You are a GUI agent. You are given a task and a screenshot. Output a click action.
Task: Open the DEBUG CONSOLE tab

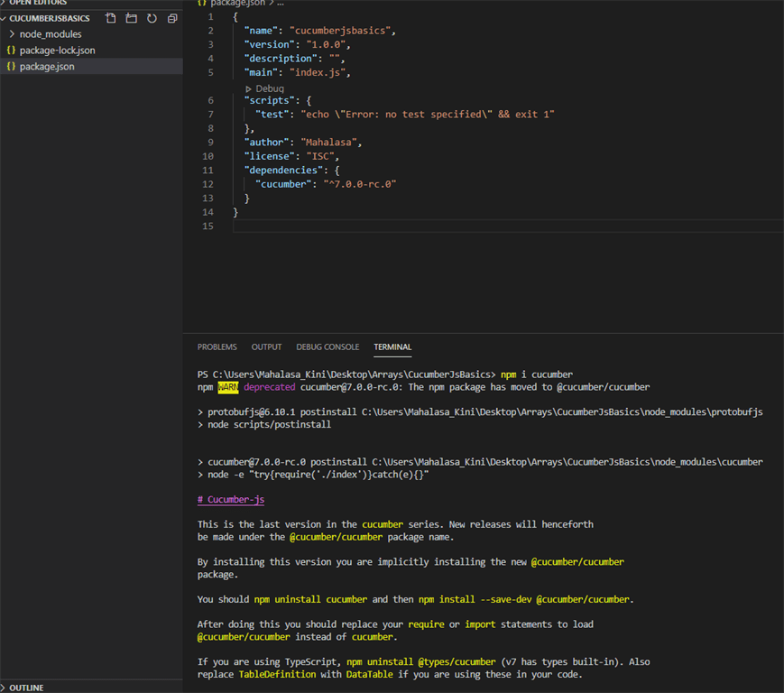327,346
